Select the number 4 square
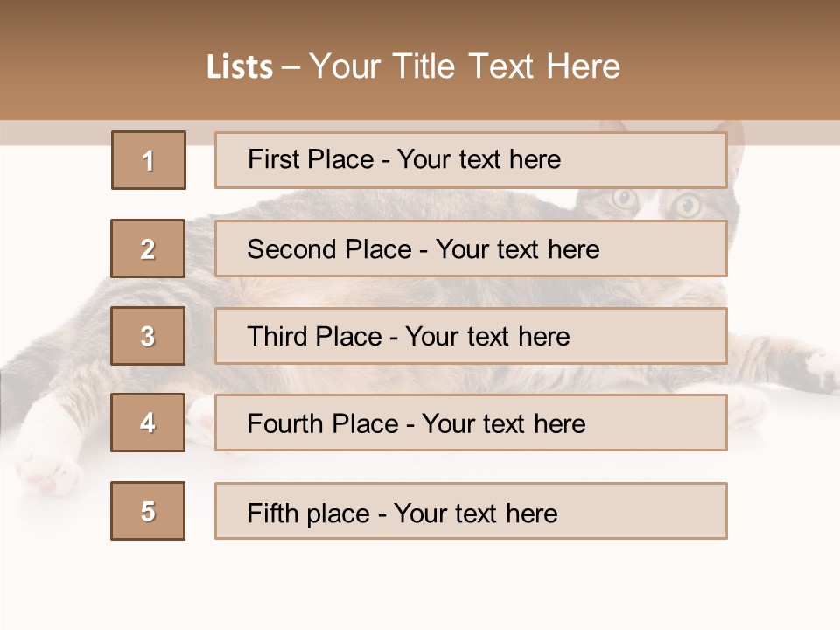 [x=148, y=423]
